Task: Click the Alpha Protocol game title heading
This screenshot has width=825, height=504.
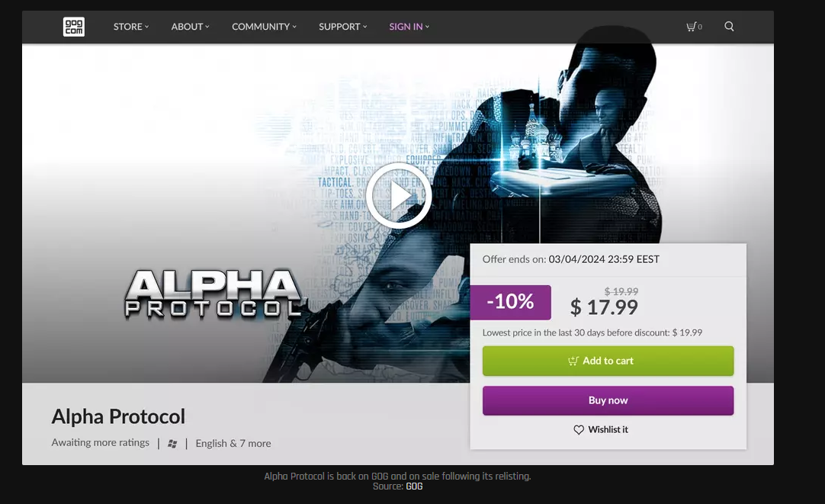Action: [x=118, y=416]
